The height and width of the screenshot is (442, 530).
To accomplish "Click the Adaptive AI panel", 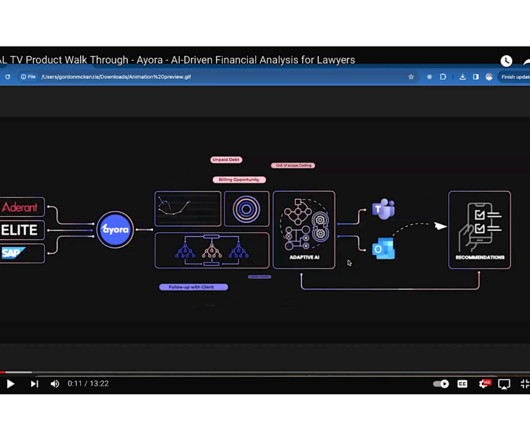I will pos(304,230).
